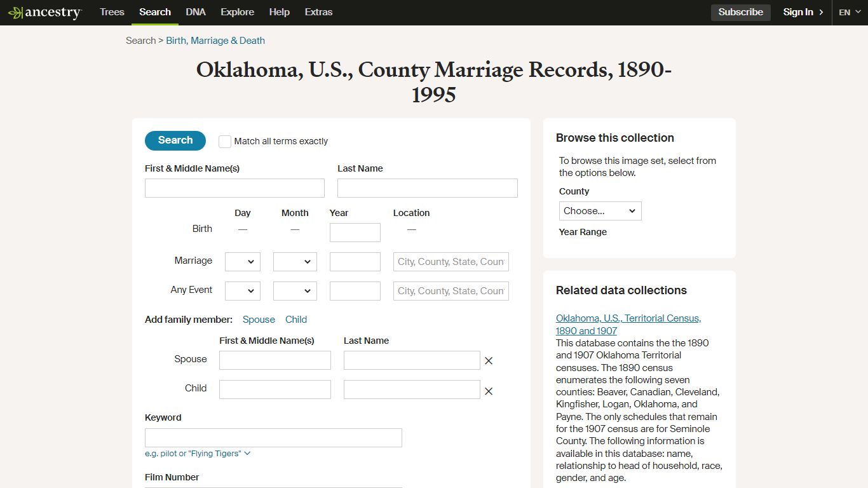Open the County Choose dropdown
This screenshot has width=868, height=488.
[600, 211]
